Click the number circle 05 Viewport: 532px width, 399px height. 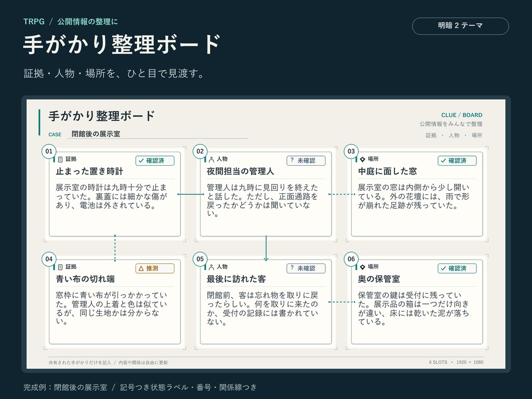click(x=200, y=259)
